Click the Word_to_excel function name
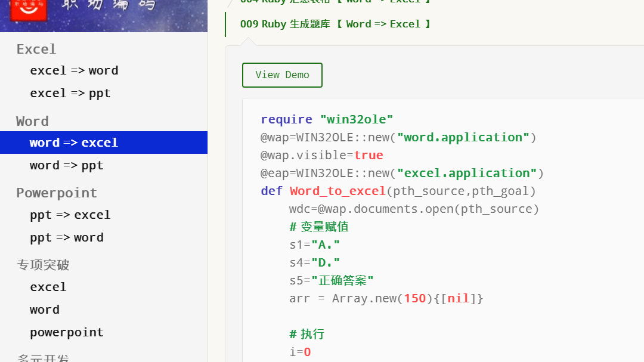 (338, 191)
